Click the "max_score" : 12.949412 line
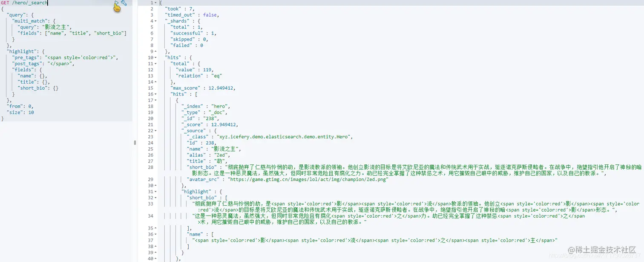This screenshot has height=262, width=644. click(203, 88)
